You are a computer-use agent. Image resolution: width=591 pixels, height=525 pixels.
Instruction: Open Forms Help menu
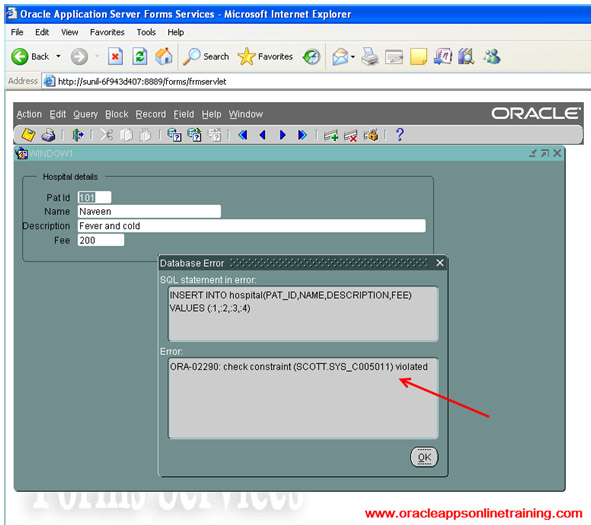click(x=211, y=114)
